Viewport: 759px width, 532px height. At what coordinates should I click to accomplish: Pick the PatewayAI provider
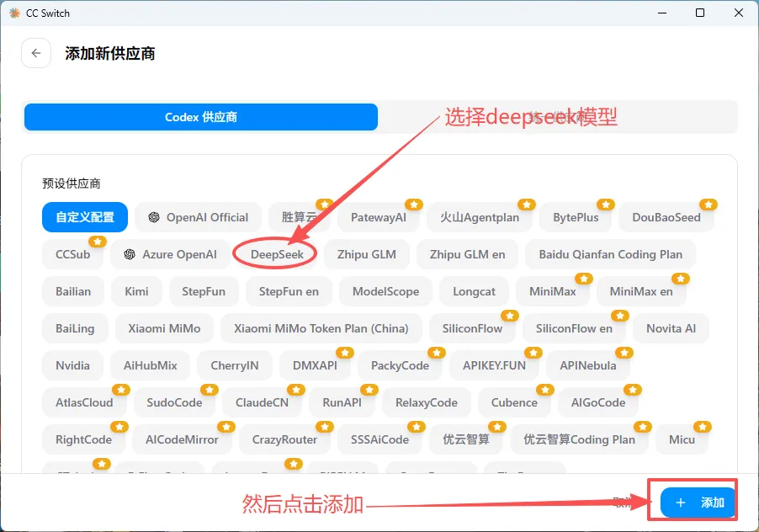point(379,217)
